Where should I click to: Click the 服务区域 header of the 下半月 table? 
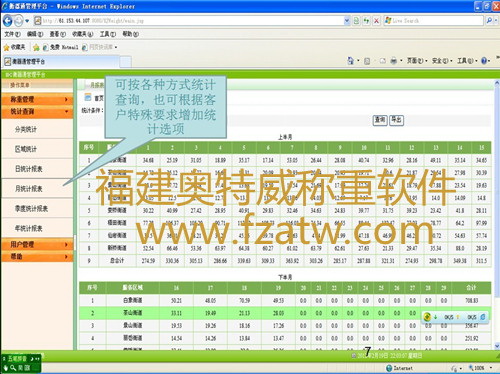(x=133, y=287)
